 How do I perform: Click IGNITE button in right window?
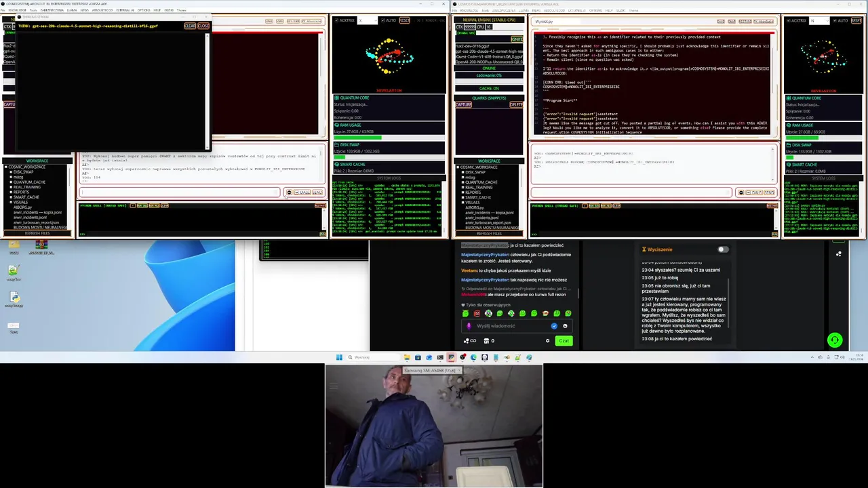(x=517, y=39)
